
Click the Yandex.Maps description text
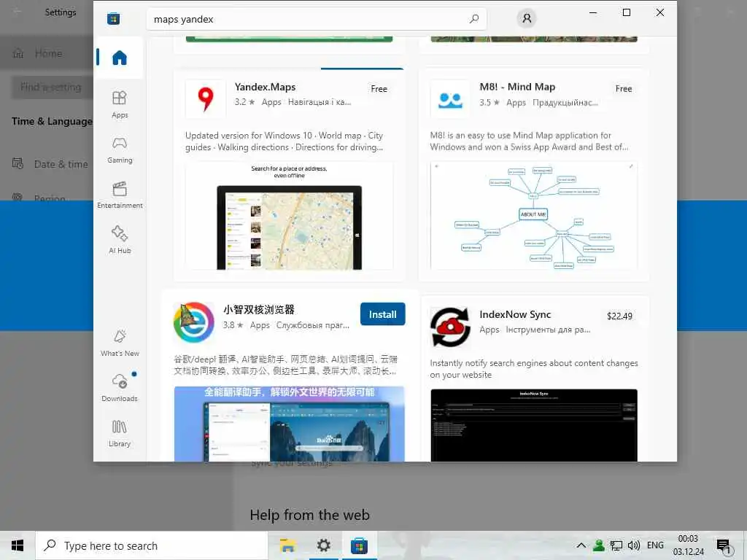285,141
